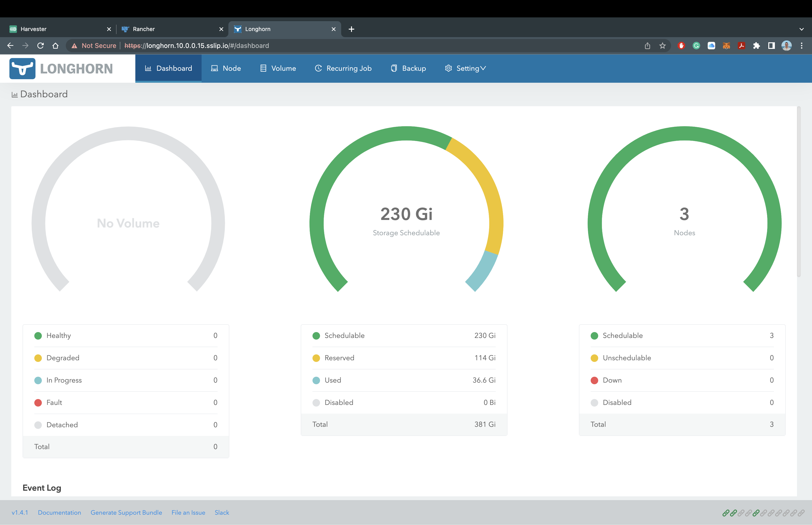The width and height of the screenshot is (812, 525).
Task: Open Backup using its icon
Action: click(x=394, y=68)
